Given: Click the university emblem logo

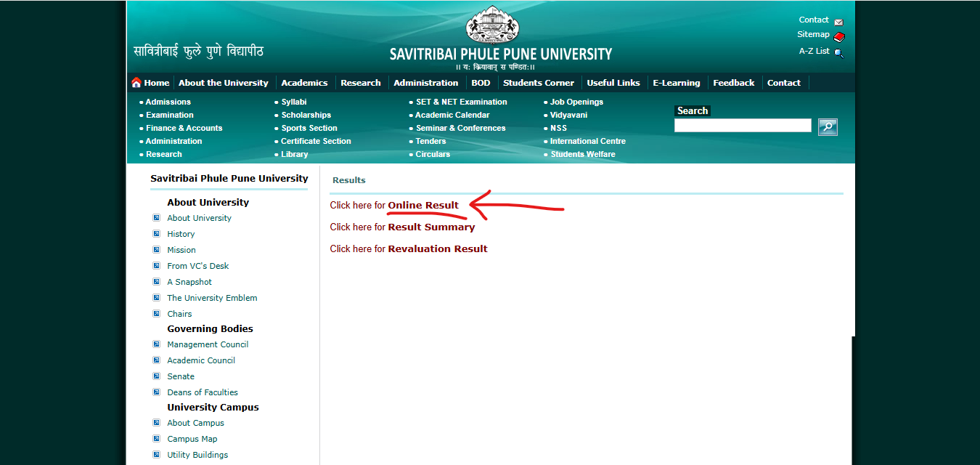Looking at the screenshot, I should (x=493, y=25).
